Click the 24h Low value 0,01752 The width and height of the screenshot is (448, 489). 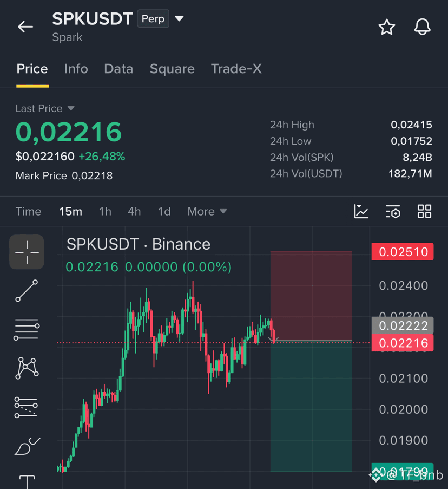[411, 141]
